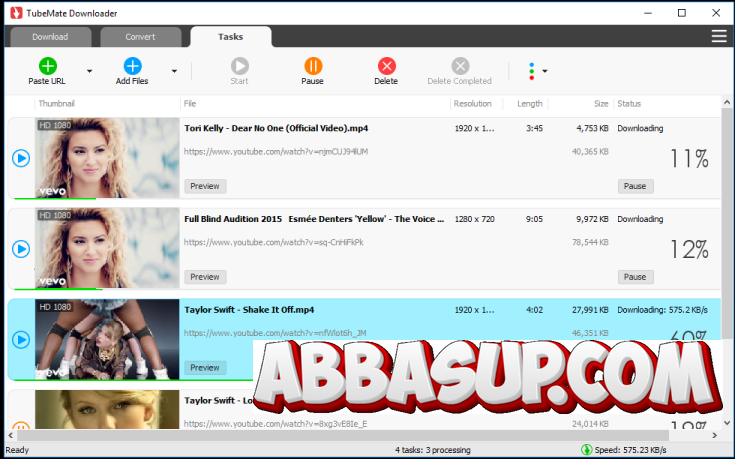Click the 9:05 length value
Screen dimensions: 735x459
click(x=534, y=219)
